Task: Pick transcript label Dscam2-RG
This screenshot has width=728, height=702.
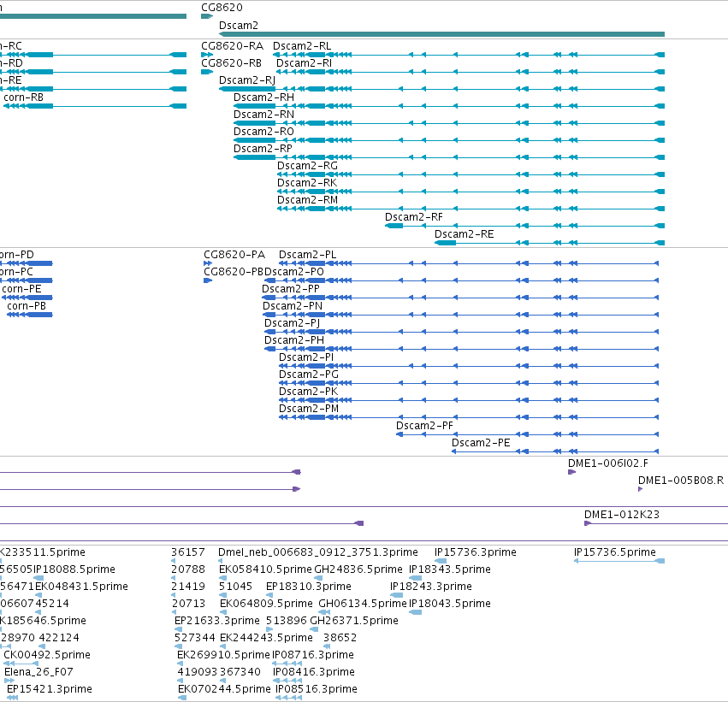Action: tap(307, 166)
